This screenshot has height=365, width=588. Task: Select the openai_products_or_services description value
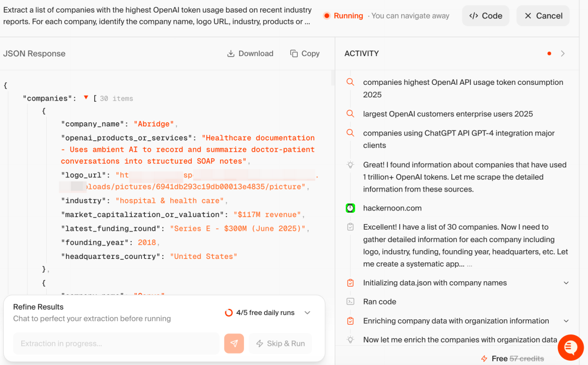tap(188, 150)
